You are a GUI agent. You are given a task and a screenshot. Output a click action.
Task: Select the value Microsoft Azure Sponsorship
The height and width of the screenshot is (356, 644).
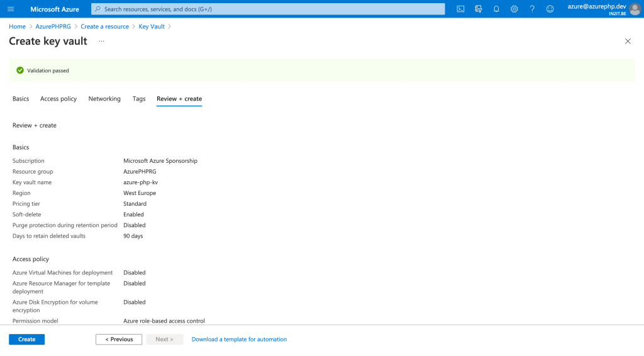[x=160, y=160]
